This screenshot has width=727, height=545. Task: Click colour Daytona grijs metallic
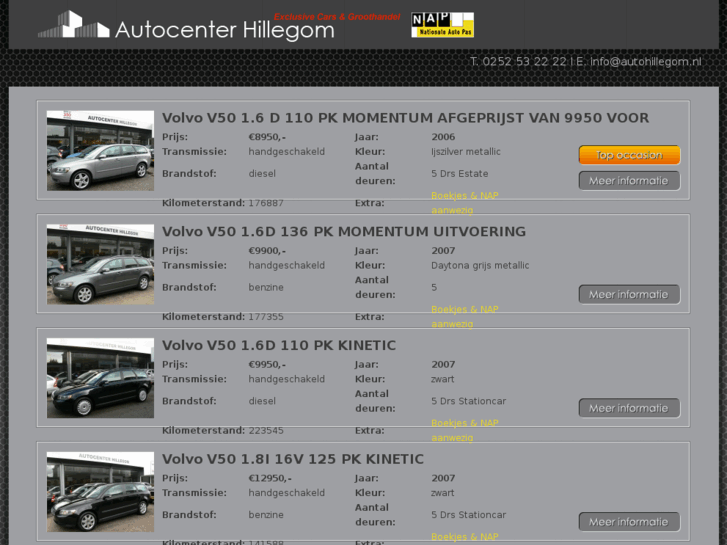click(480, 265)
